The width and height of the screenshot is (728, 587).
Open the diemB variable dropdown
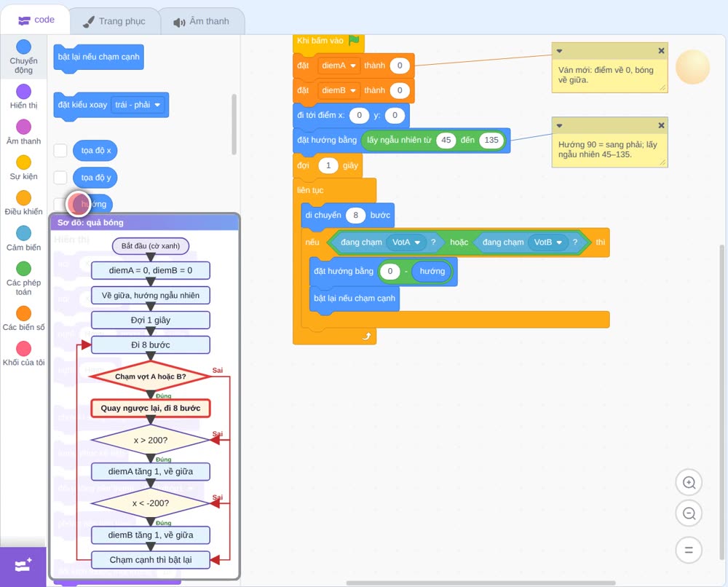(339, 90)
